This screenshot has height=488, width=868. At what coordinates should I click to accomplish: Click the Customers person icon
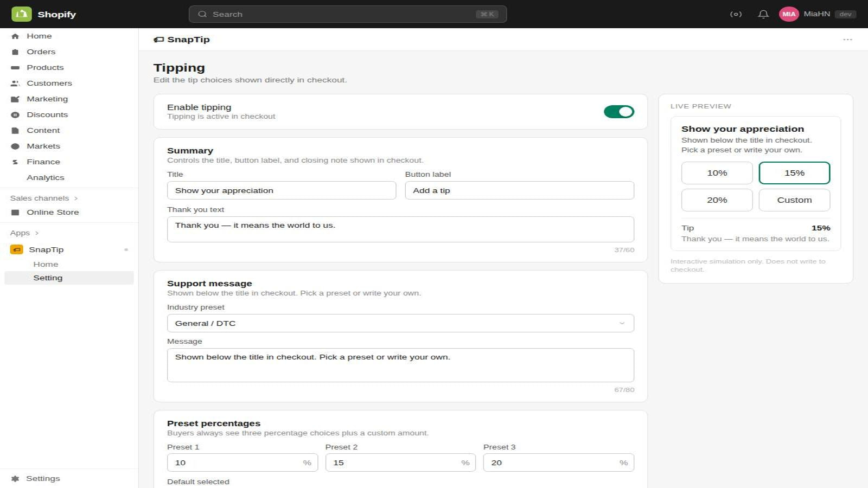pyautogui.click(x=15, y=84)
